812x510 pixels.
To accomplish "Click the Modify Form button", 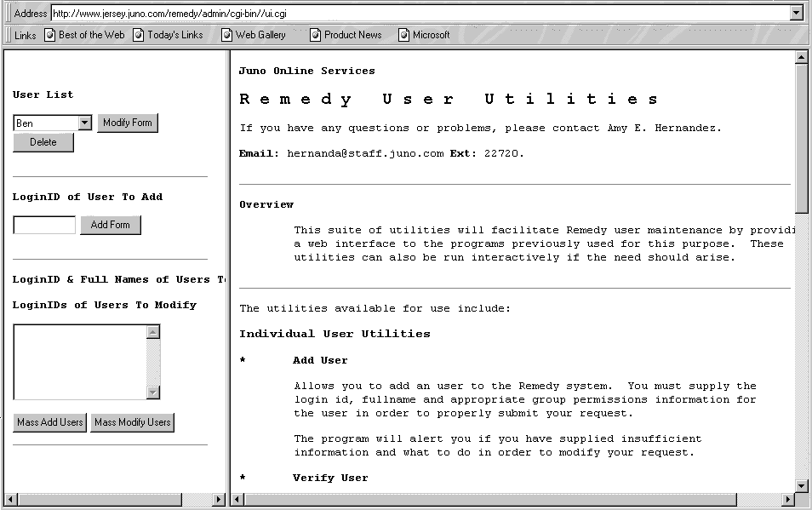I will click(128, 123).
